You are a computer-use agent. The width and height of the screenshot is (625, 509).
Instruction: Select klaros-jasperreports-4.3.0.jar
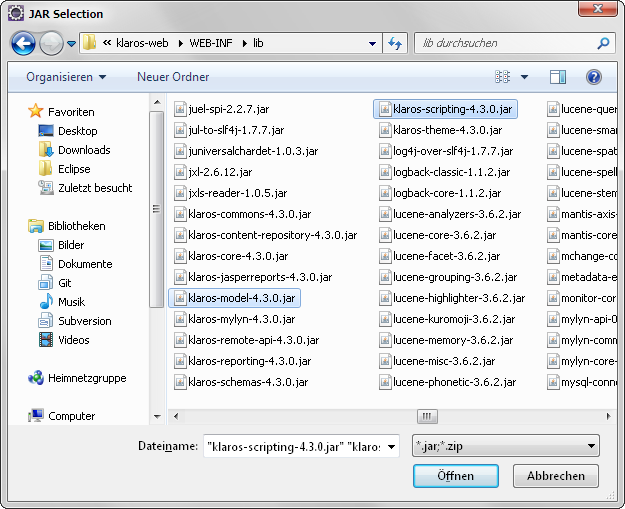253,277
